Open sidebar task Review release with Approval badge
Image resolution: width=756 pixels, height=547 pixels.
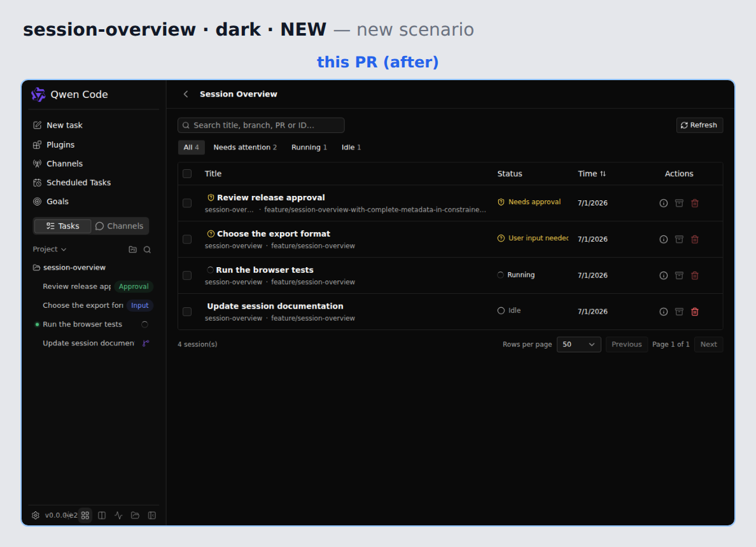[94, 287]
